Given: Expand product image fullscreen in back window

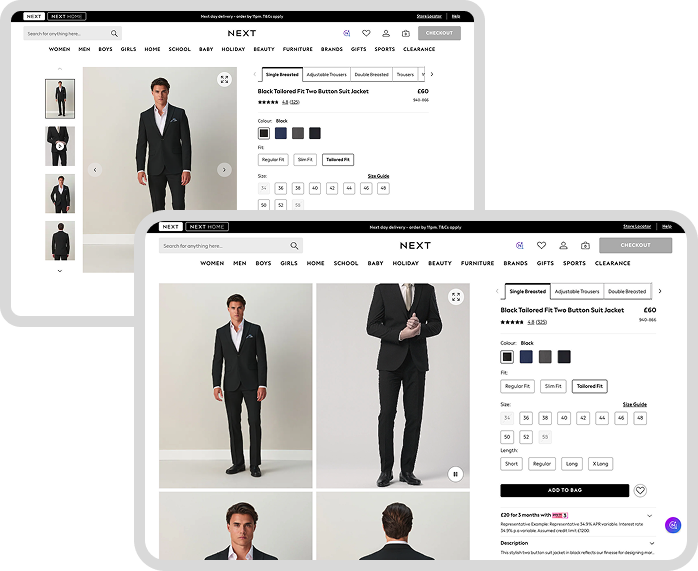Looking at the screenshot, I should click(x=224, y=80).
